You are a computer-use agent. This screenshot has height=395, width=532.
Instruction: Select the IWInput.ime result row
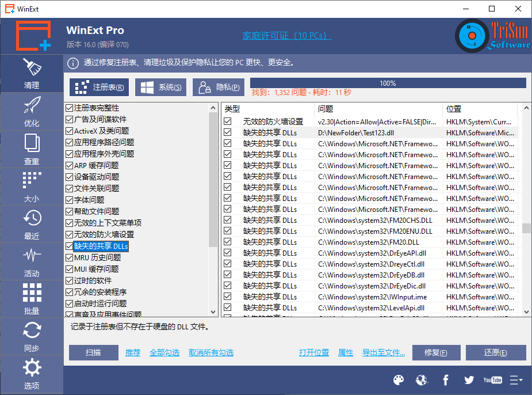(370, 297)
